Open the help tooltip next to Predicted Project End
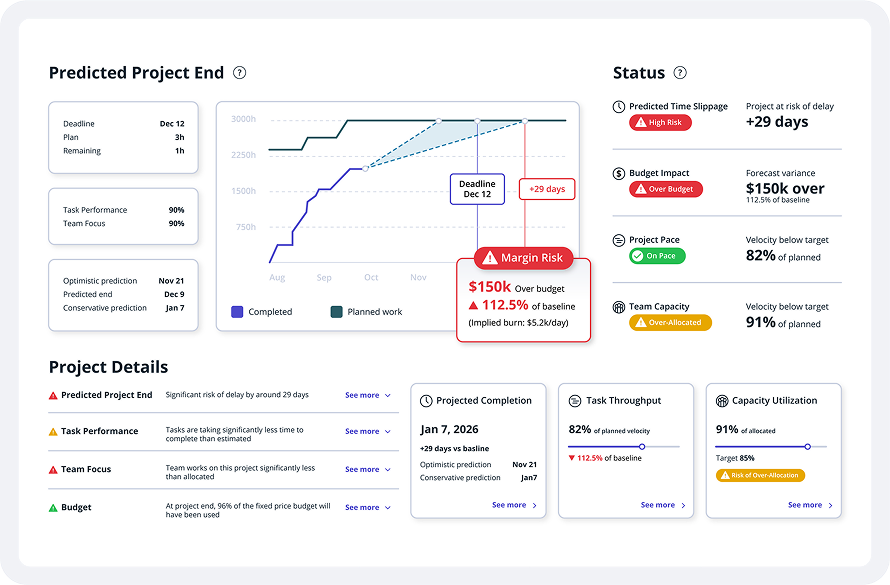This screenshot has height=585, width=890. (238, 72)
